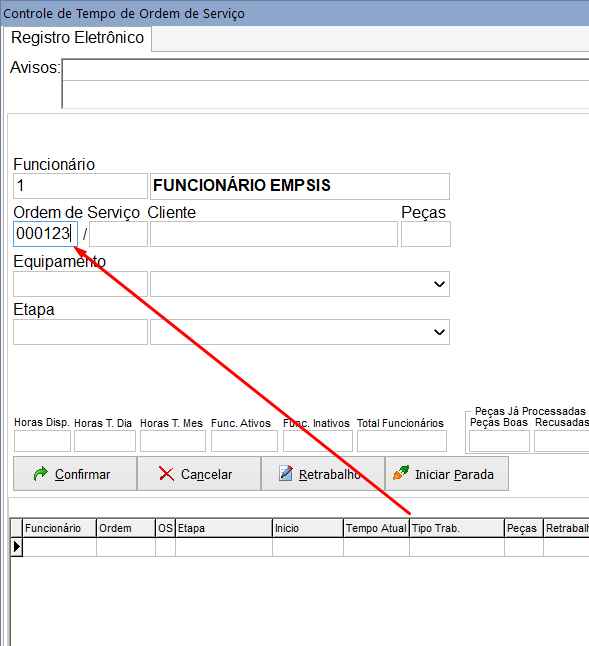Screen dimensions: 589x646
Task: Expand the Equipamento dropdown list
Action: point(439,284)
